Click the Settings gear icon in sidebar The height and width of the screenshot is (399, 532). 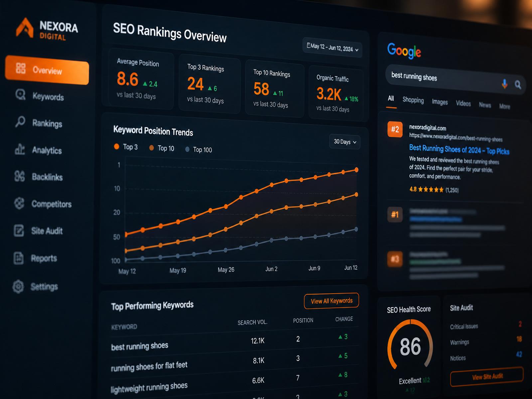18,286
